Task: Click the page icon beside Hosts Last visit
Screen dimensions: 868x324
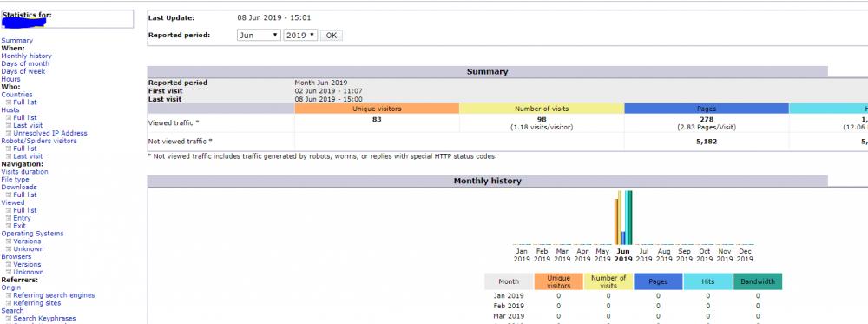Action: click(9, 126)
